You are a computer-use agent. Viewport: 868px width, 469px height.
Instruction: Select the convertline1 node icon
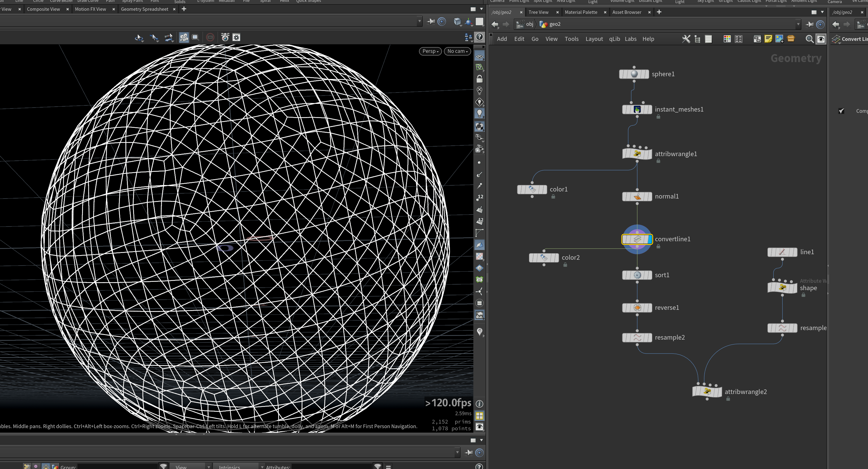tap(637, 239)
